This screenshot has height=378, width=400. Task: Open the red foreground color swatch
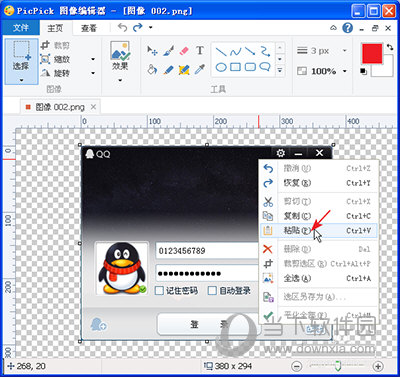[372, 53]
